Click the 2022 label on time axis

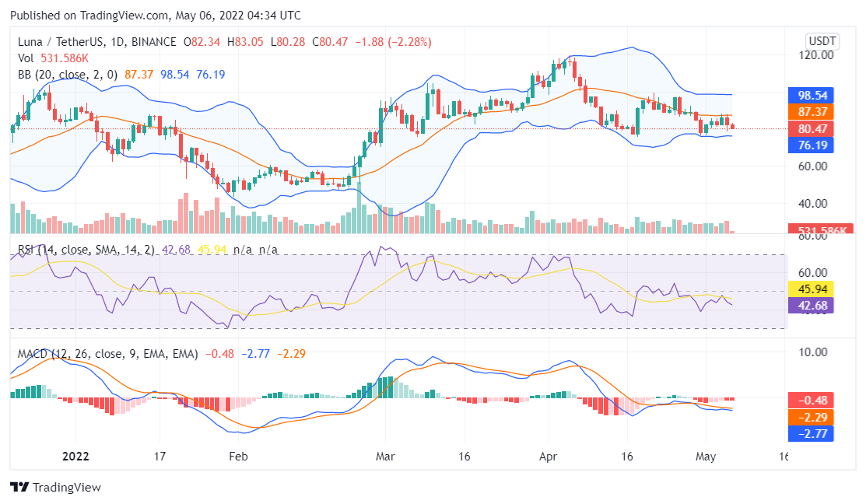click(75, 457)
